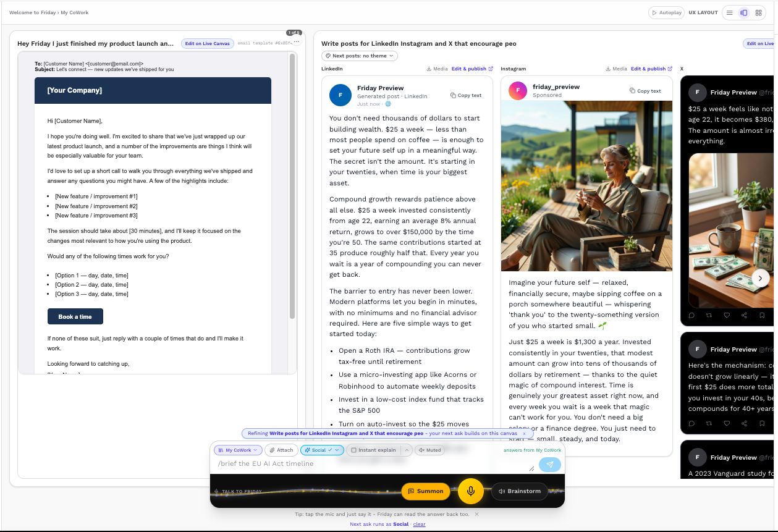Repost icon on first X post
Viewport: 778px width, 532px height.
coord(709,315)
